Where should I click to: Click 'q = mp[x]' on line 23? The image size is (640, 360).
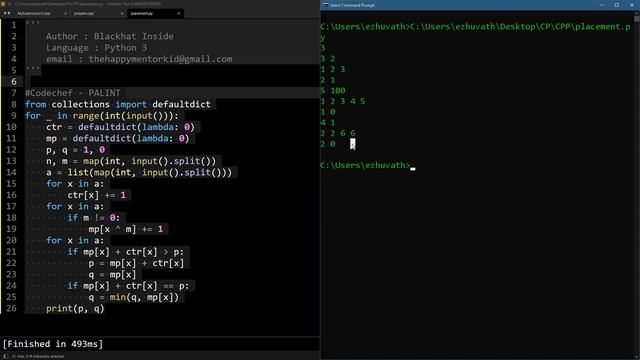(x=112, y=275)
